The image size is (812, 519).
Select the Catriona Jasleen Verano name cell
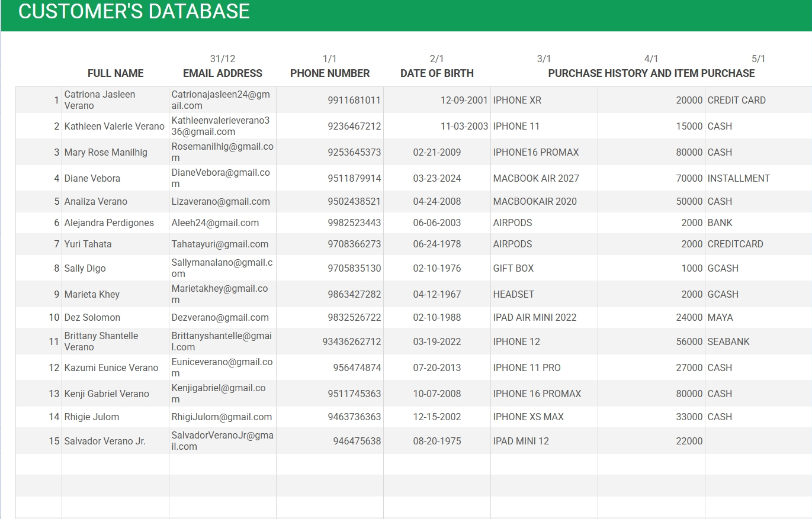pos(115,100)
